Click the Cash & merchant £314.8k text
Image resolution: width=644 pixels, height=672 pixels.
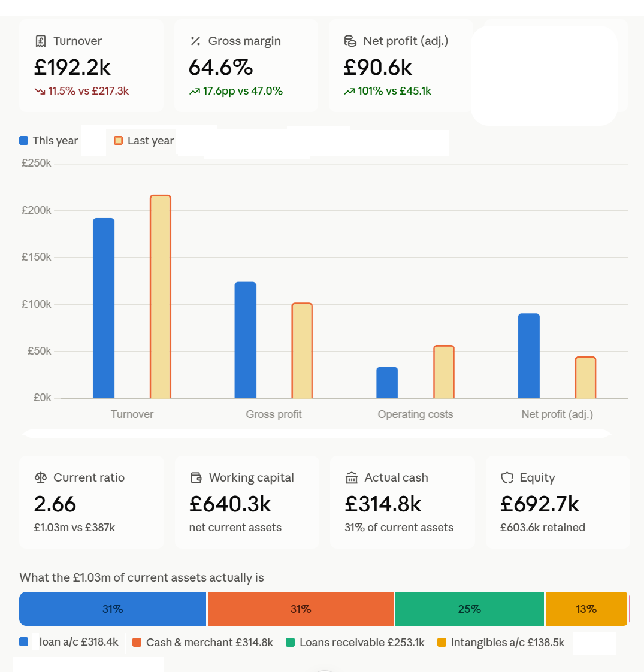(x=210, y=643)
